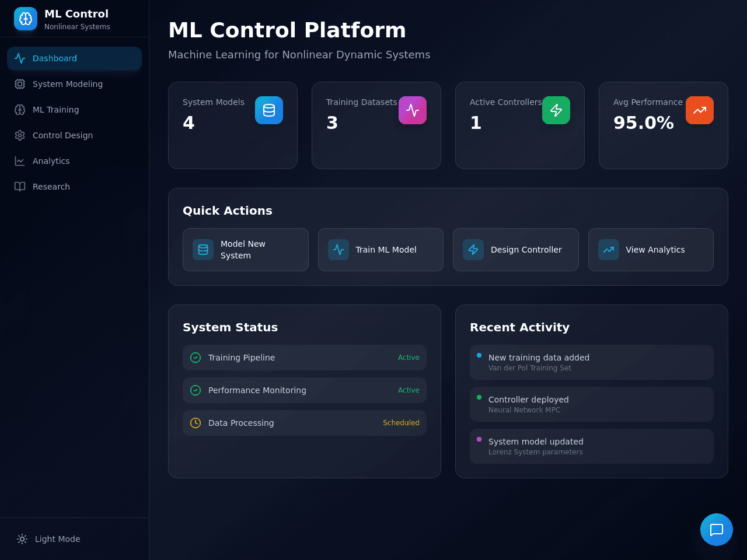Click the database icon in Model New System
747x560 pixels.
click(x=203, y=250)
